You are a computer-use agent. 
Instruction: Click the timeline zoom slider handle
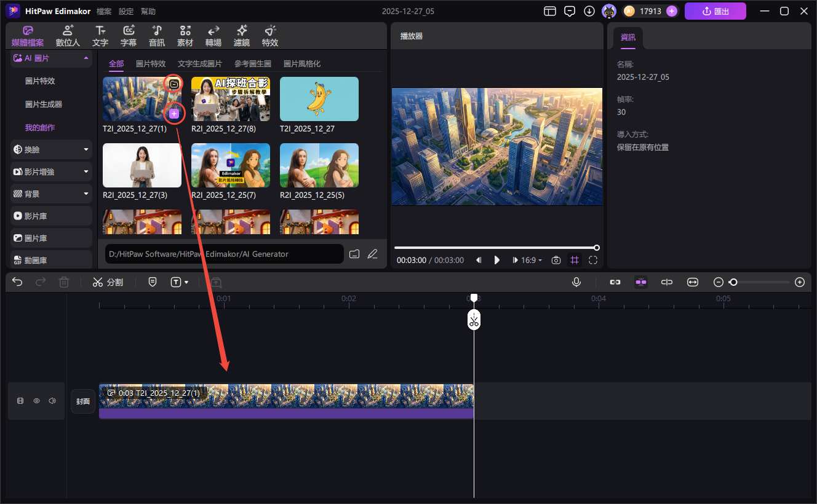click(733, 282)
